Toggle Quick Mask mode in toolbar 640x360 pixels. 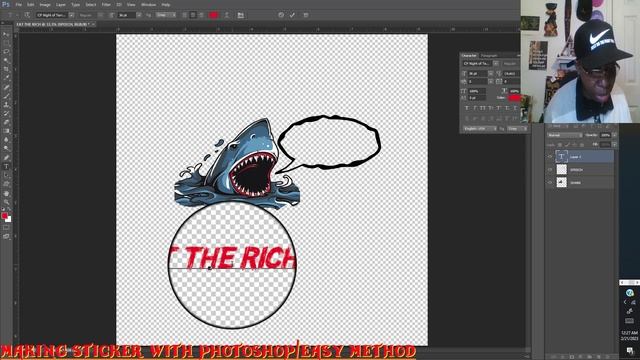(x=6, y=228)
